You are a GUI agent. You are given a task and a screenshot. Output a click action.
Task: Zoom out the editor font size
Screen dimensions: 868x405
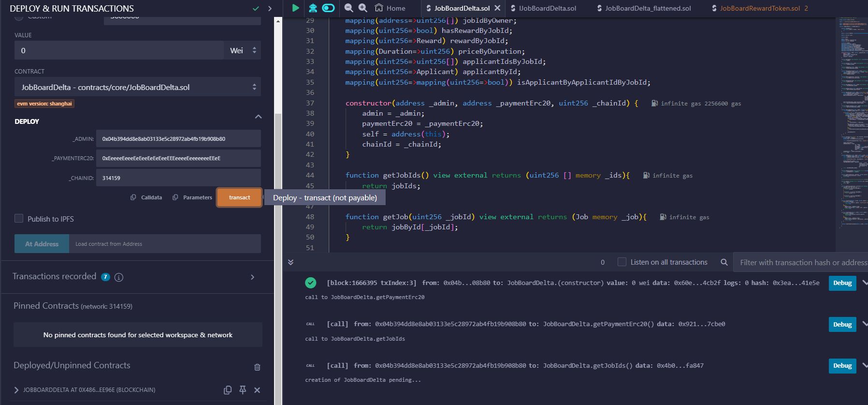click(348, 8)
